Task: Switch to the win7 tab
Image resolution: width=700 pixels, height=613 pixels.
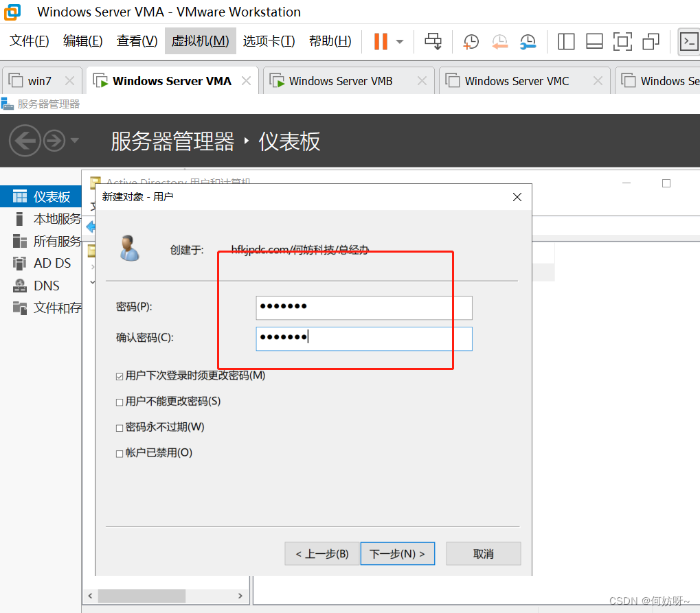Action: (39, 81)
